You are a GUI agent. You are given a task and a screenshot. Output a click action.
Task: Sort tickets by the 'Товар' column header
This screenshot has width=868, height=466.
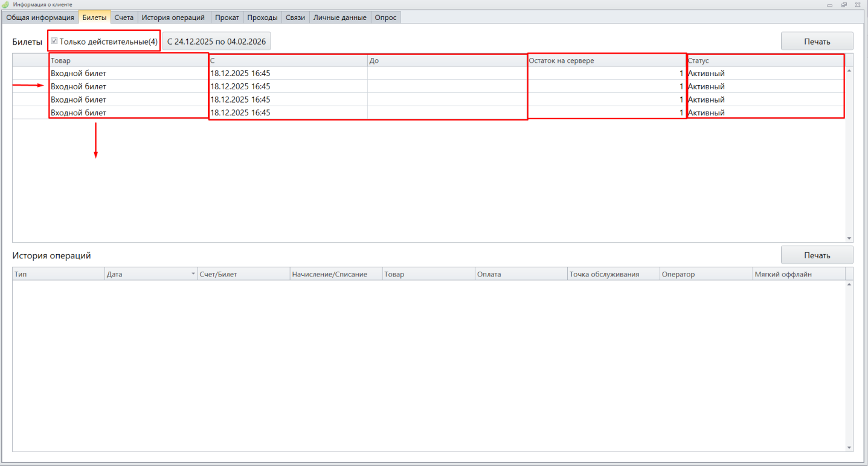pyautogui.click(x=128, y=61)
